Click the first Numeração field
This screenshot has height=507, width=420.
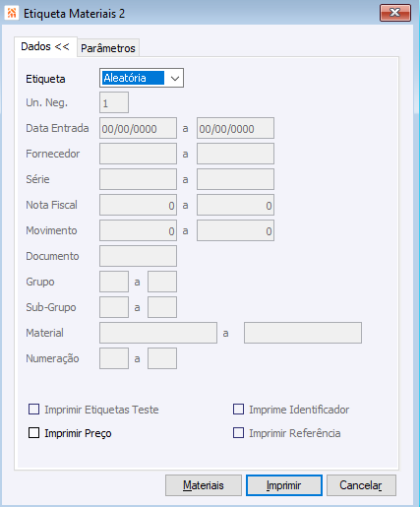(x=114, y=358)
